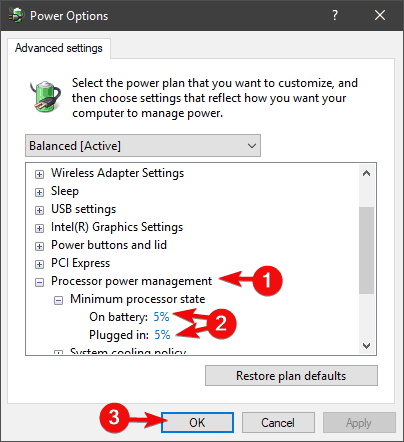Image resolution: width=404 pixels, height=442 pixels.
Task: Click the green battery power plan icon
Action: tap(45, 96)
